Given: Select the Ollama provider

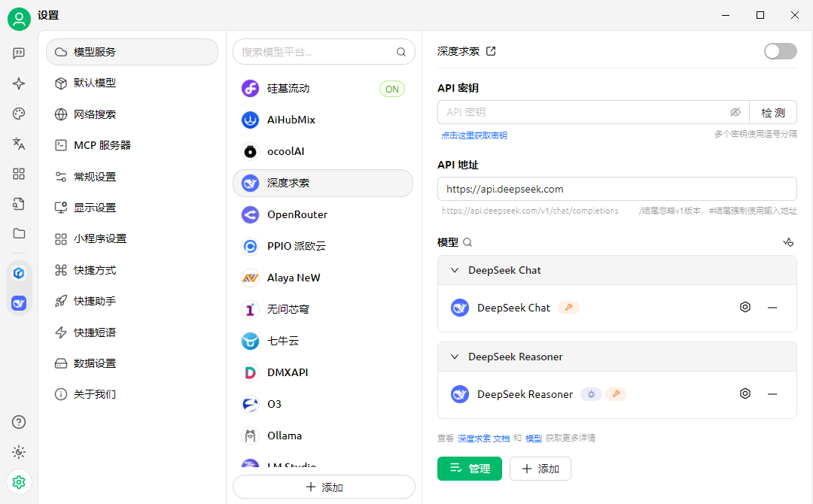Looking at the screenshot, I should point(323,436).
